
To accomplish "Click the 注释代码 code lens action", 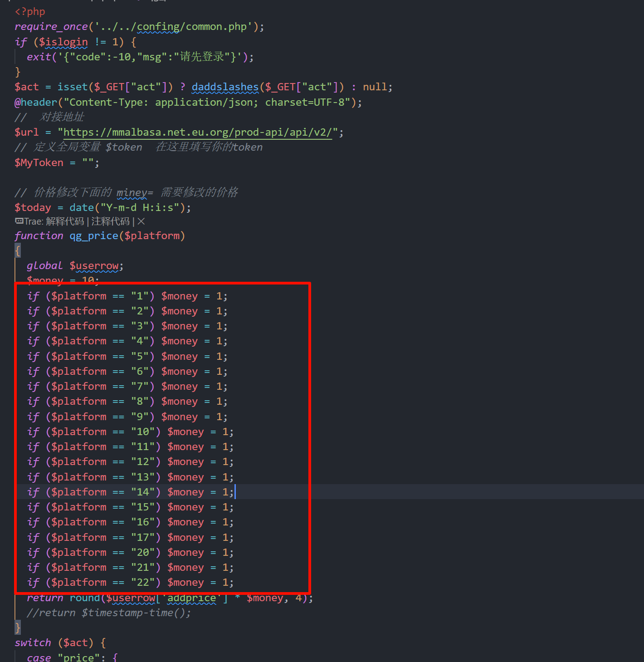I will coord(110,221).
